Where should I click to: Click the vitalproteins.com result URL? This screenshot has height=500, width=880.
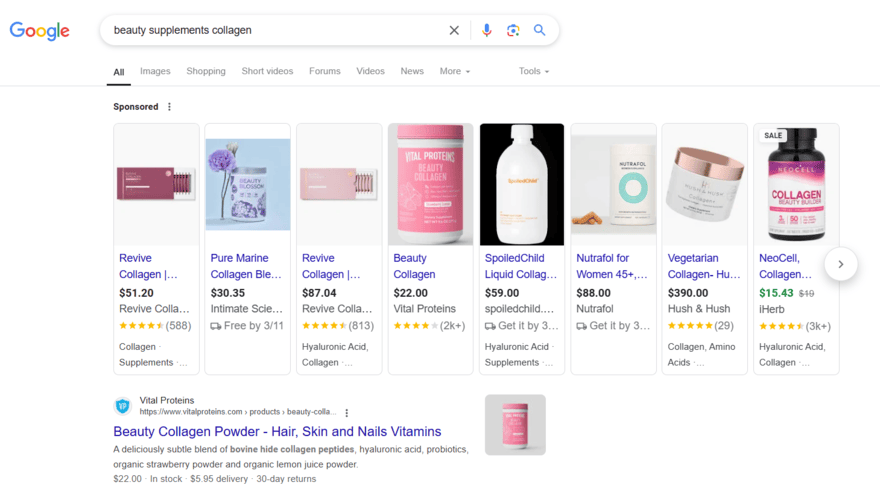tap(238, 412)
